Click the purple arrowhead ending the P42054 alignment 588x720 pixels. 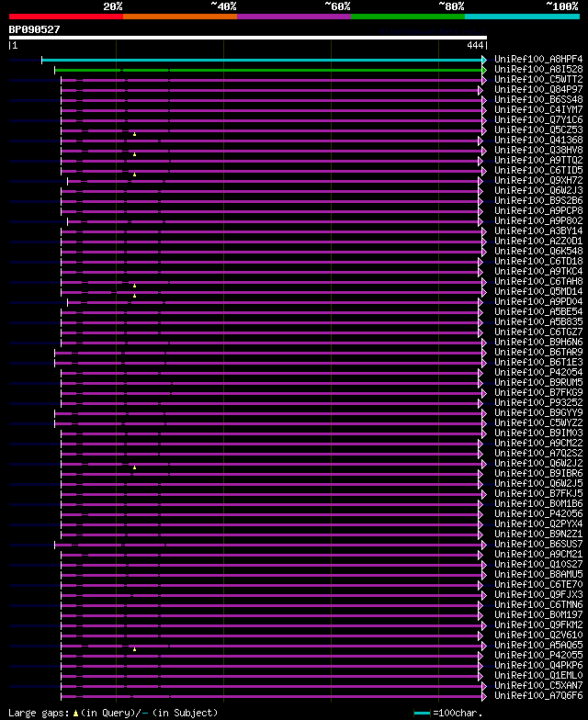(x=481, y=373)
